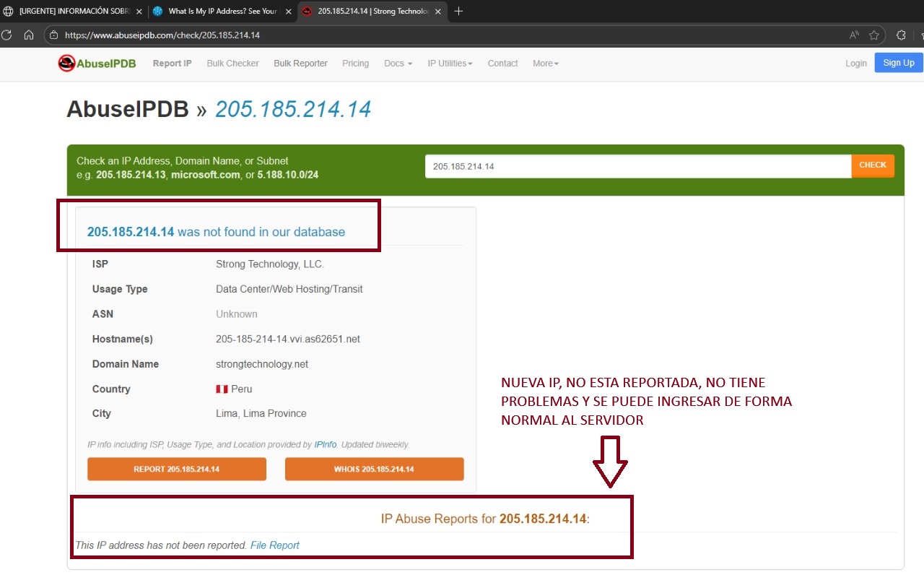This screenshot has height=575, width=924.
Task: Click the browser address bar URL
Action: (162, 35)
